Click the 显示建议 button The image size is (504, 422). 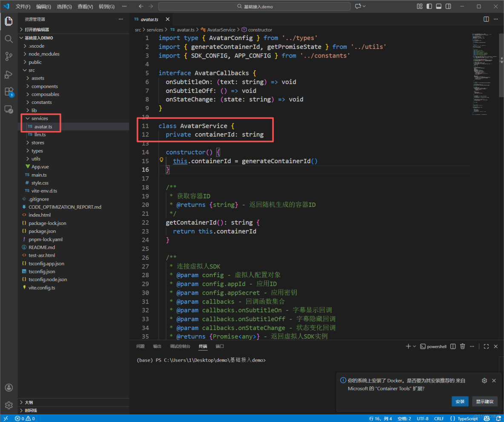coord(484,402)
